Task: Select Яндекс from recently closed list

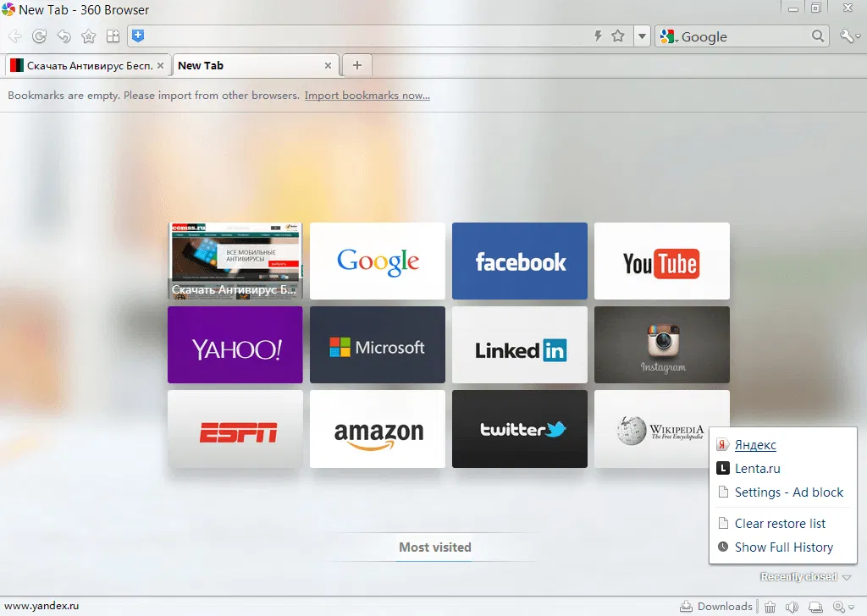Action: click(x=755, y=445)
